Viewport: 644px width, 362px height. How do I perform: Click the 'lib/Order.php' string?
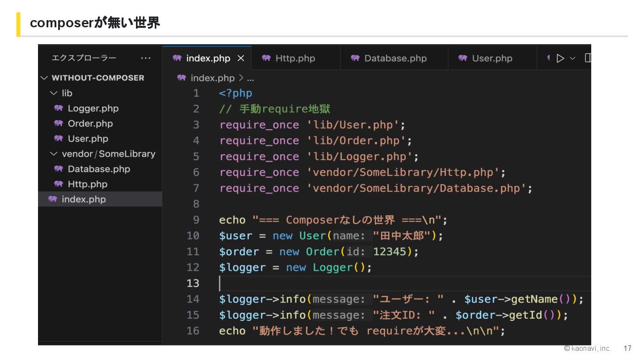[x=356, y=141]
